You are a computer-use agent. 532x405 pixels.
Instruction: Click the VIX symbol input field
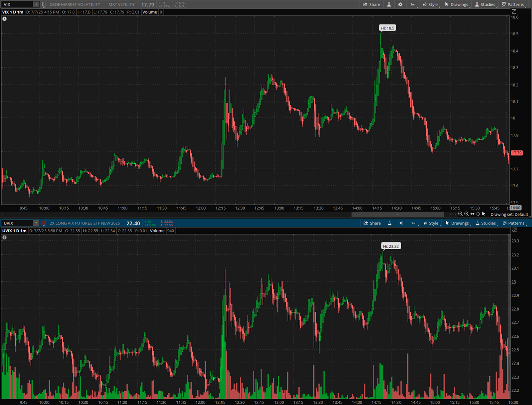click(x=17, y=4)
